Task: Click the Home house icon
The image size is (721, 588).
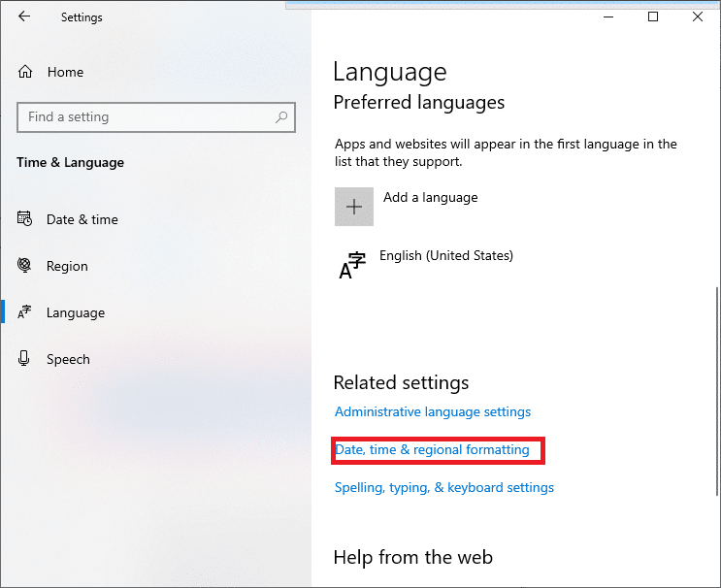Action: click(x=25, y=72)
